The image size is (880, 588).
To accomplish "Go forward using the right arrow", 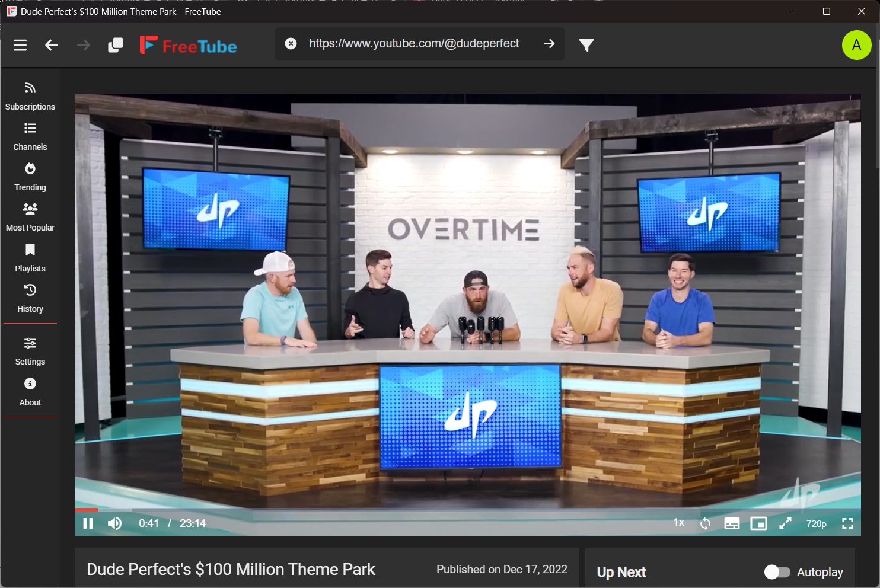I will click(x=84, y=45).
